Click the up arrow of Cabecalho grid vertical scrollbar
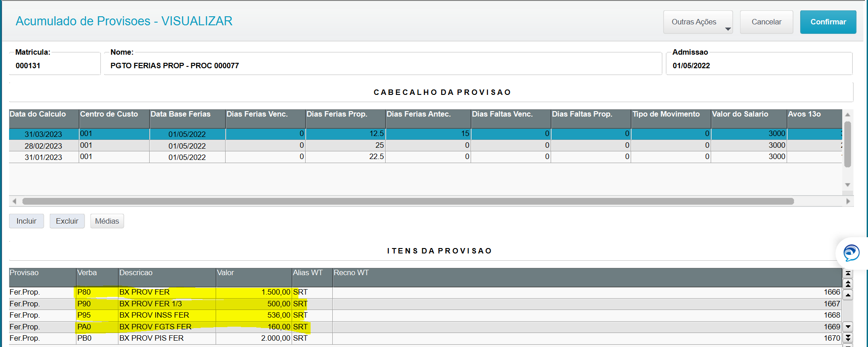Viewport: 868px width, 347px height. 848,115
